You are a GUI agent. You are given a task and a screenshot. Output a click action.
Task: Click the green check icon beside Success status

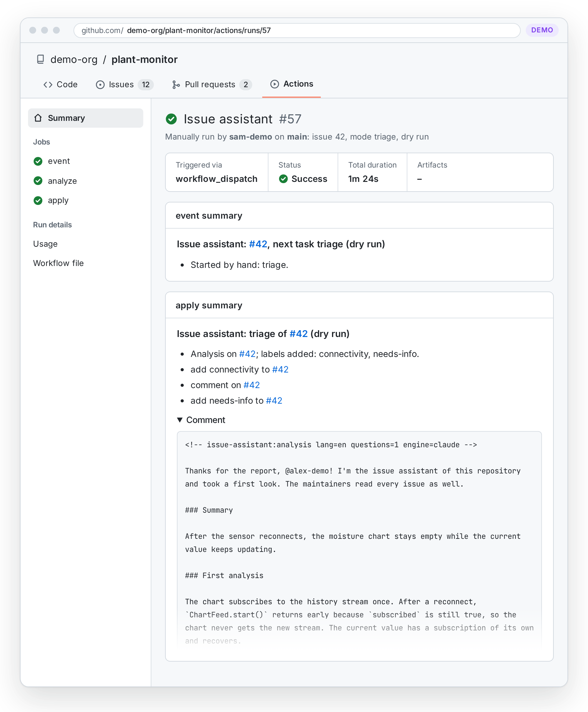283,179
